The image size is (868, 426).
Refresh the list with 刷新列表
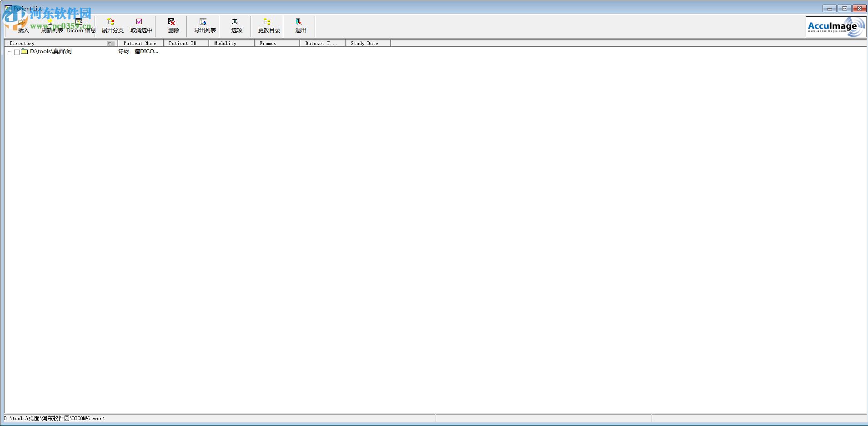[x=52, y=25]
